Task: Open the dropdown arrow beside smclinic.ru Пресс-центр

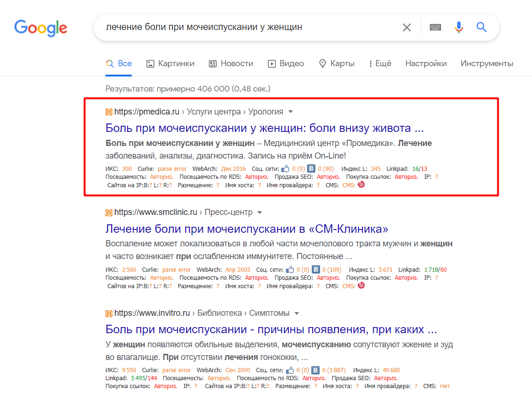Action: click(x=260, y=212)
